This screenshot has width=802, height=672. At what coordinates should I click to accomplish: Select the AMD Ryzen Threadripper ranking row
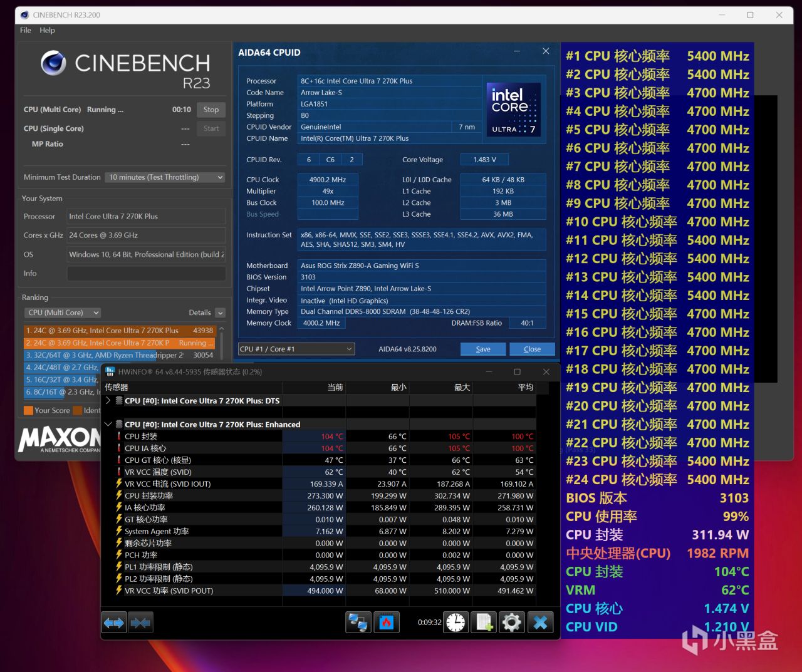pyautogui.click(x=120, y=355)
